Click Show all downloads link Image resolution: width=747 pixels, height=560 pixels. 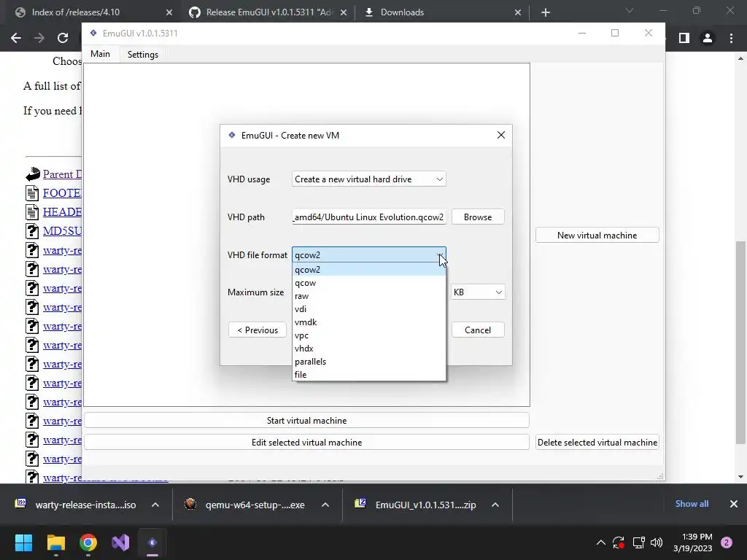tap(692, 504)
